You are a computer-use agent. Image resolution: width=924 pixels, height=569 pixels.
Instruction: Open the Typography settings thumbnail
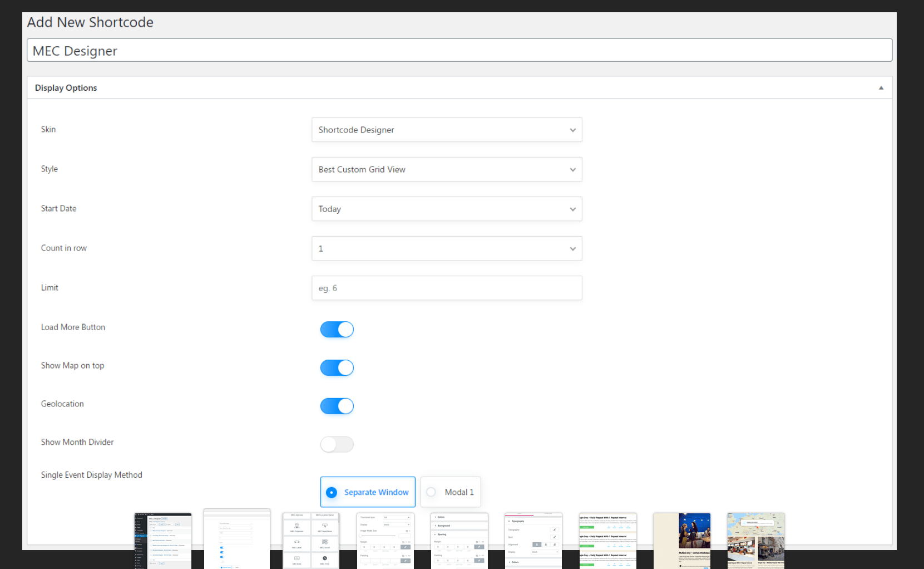click(533, 541)
